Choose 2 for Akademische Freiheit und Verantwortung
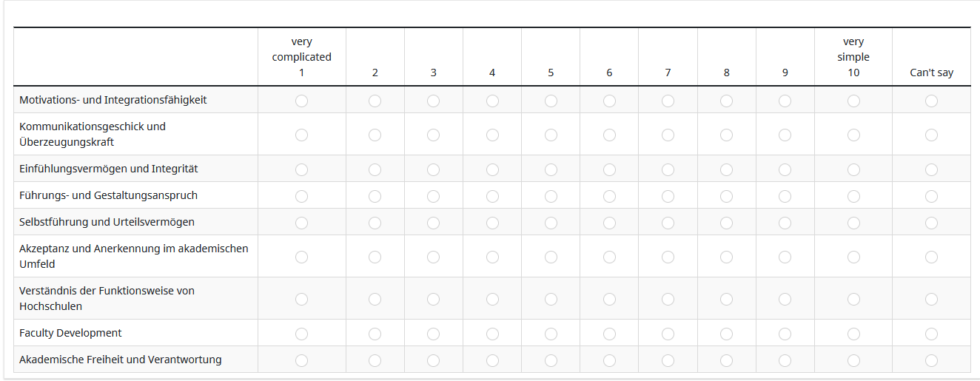Image resolution: width=980 pixels, height=381 pixels. (x=375, y=360)
